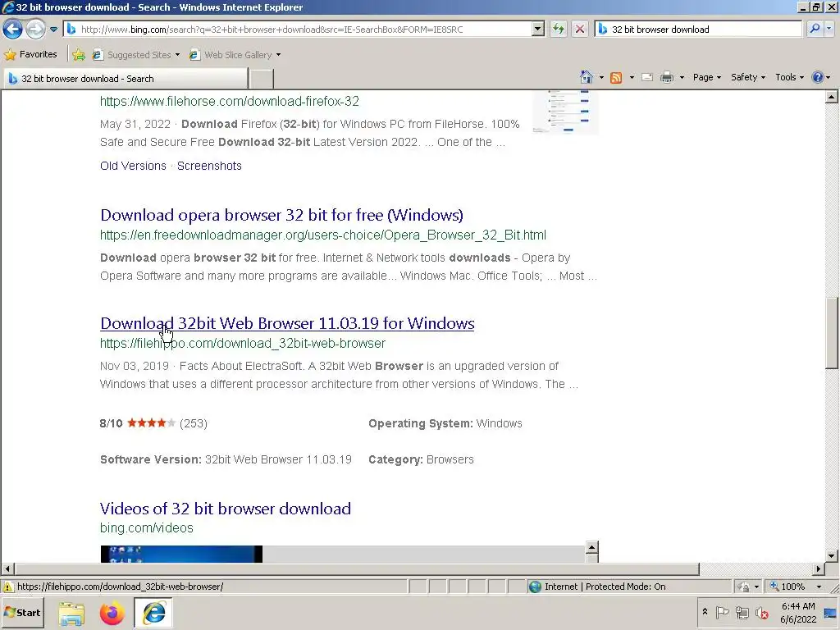Click the network tray icon
The width and height of the screenshot is (840, 630).
coord(742,612)
